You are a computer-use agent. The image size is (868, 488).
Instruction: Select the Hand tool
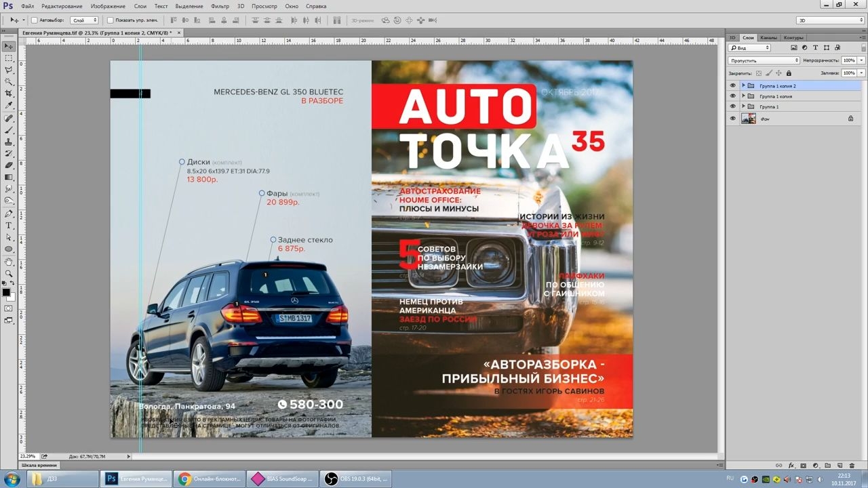pyautogui.click(x=9, y=262)
